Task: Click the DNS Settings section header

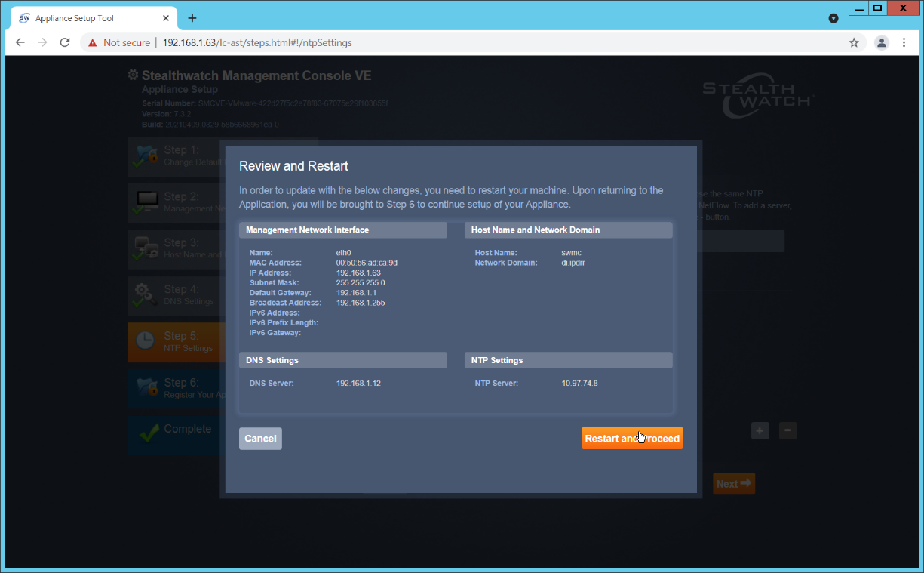Action: (x=343, y=360)
